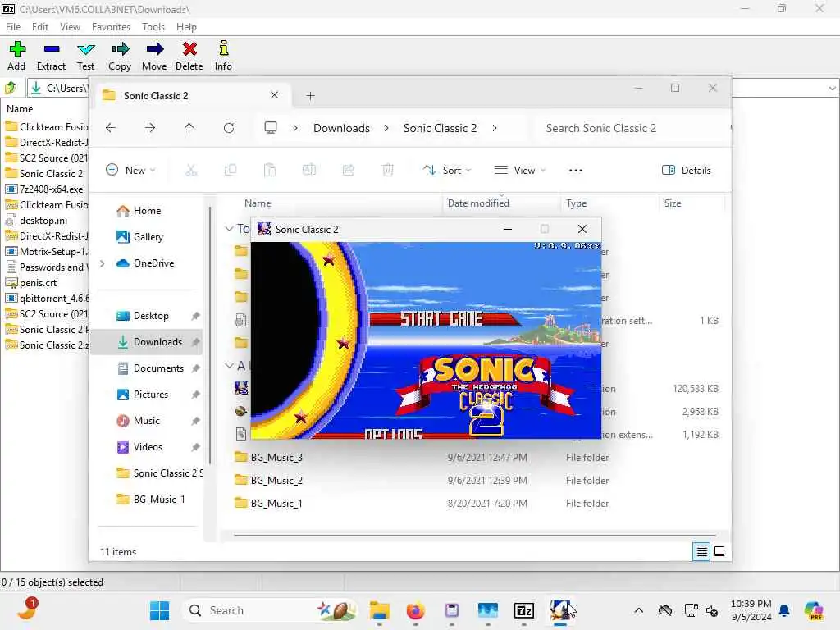The height and width of the screenshot is (630, 840).
Task: Open the File menu in 7-Zip
Action: click(x=13, y=27)
